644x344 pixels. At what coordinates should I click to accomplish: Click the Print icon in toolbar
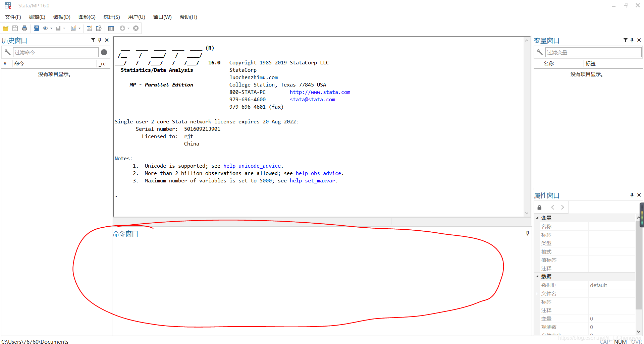click(24, 28)
